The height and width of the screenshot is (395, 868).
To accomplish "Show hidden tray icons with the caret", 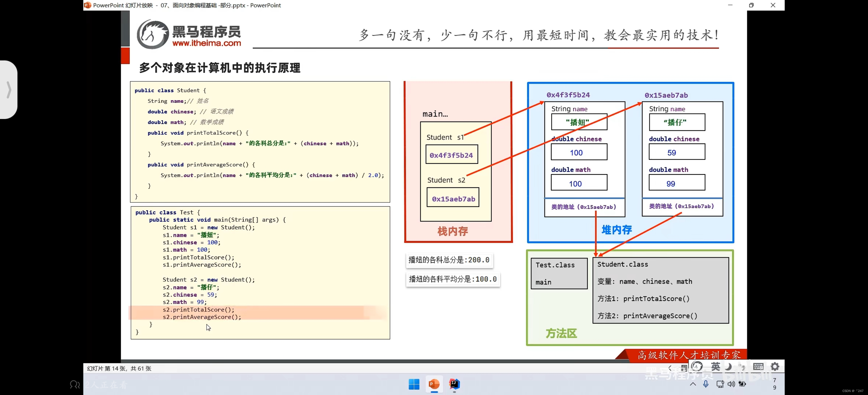I will (x=693, y=384).
